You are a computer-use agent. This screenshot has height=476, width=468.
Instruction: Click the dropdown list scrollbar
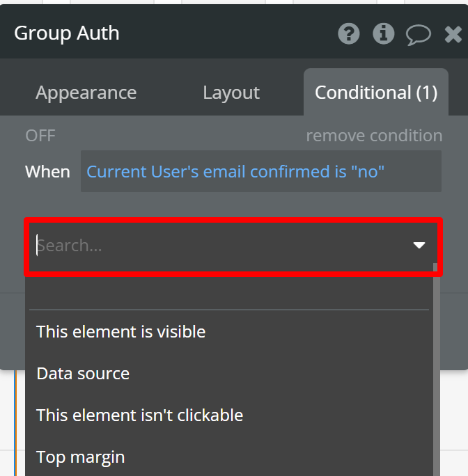(x=436, y=370)
